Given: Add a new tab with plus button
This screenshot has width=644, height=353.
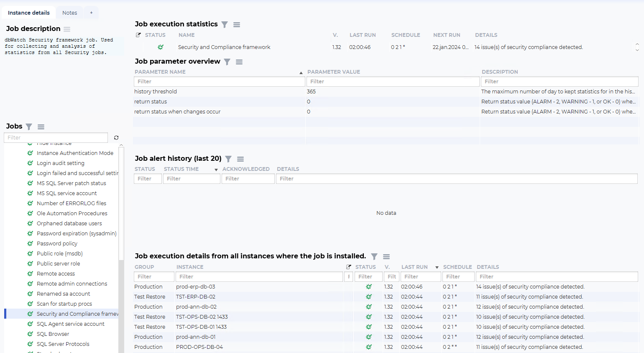Looking at the screenshot, I should coord(91,13).
